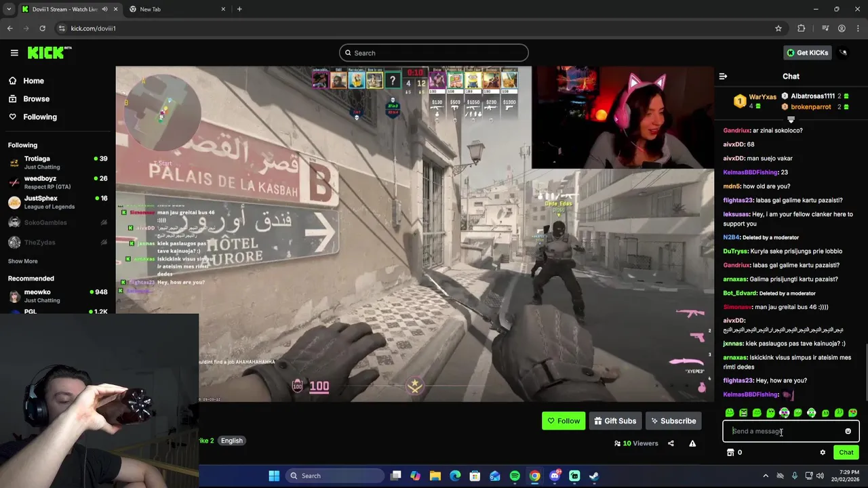Image resolution: width=868 pixels, height=488 pixels.
Task: Click the Kick logo
Action: [x=49, y=53]
